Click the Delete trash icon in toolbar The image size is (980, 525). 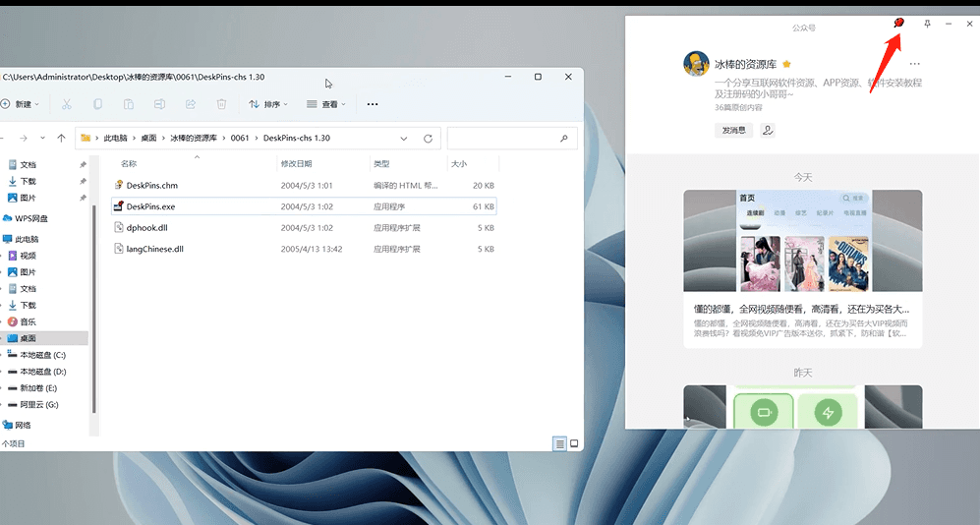coord(221,104)
